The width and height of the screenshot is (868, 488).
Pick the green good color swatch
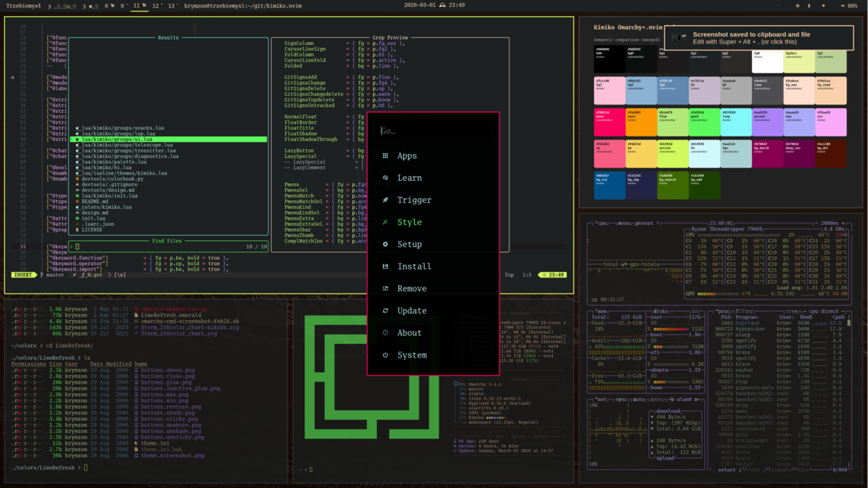pos(704,122)
